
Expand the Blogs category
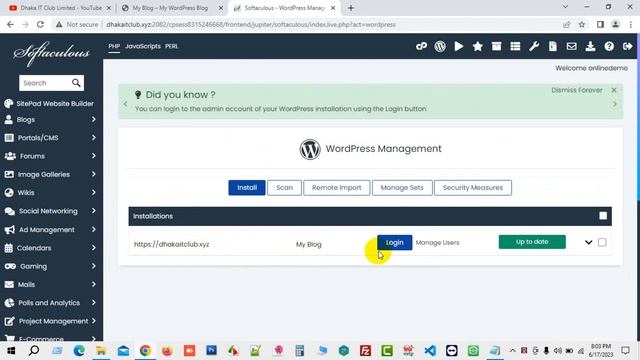(x=93, y=119)
